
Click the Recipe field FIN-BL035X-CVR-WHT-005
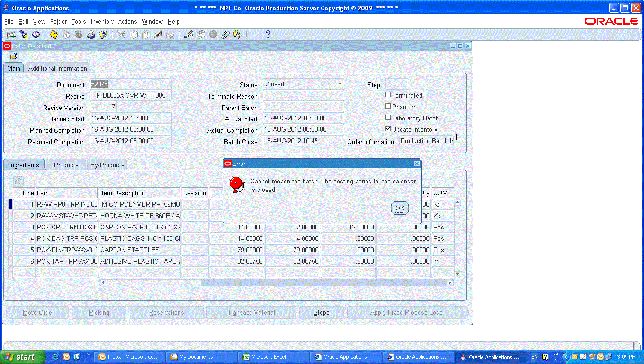(x=131, y=95)
